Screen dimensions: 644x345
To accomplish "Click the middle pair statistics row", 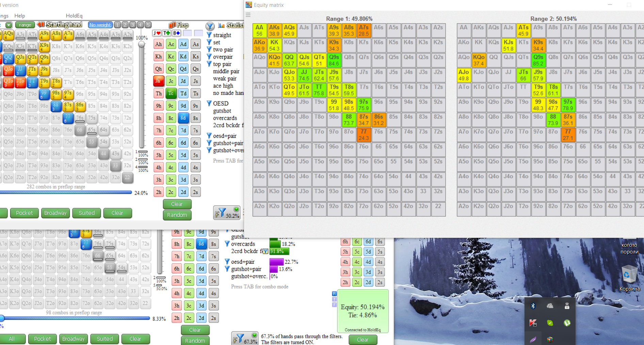I will click(x=226, y=71).
